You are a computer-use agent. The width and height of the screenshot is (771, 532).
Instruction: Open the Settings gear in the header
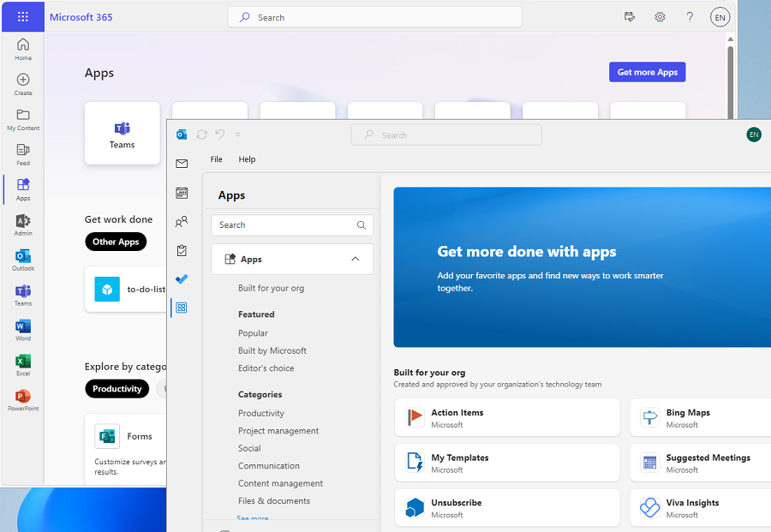(660, 17)
